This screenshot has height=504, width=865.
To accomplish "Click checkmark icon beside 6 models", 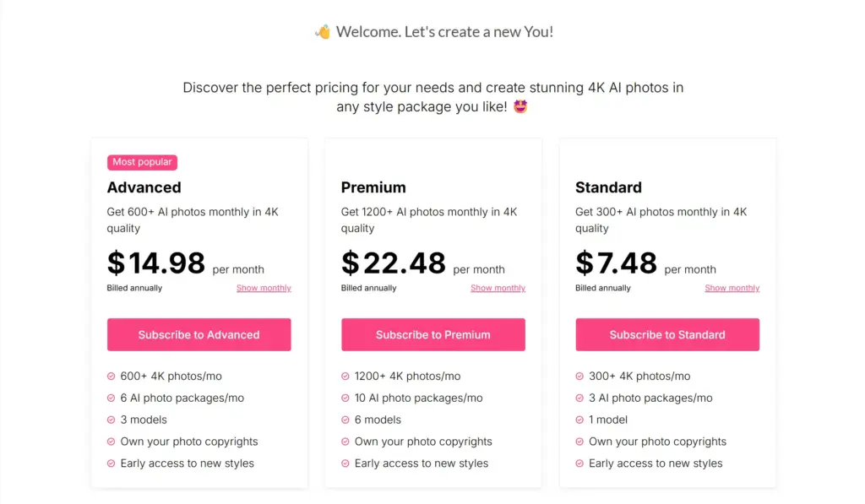I will pos(345,420).
